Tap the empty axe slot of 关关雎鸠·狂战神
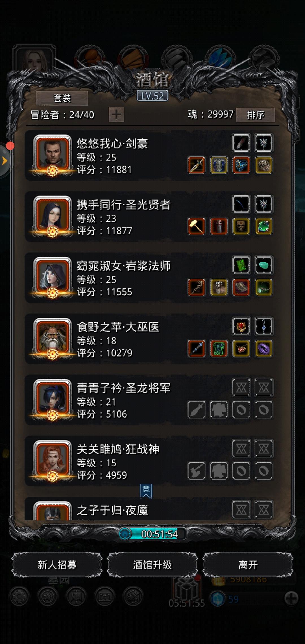The width and height of the screenshot is (305, 644). (197, 471)
